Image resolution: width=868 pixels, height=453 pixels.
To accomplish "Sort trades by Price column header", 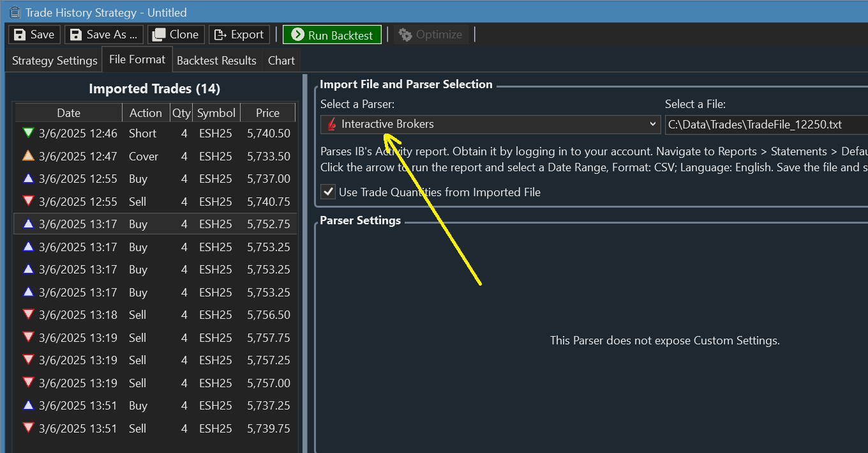I will coord(267,113).
